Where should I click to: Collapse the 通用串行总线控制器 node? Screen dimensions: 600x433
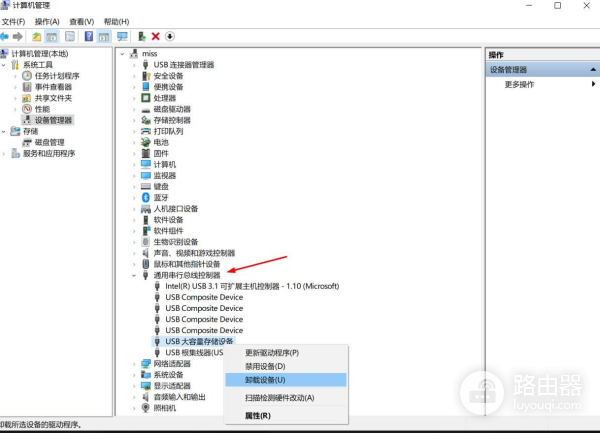click(135, 275)
